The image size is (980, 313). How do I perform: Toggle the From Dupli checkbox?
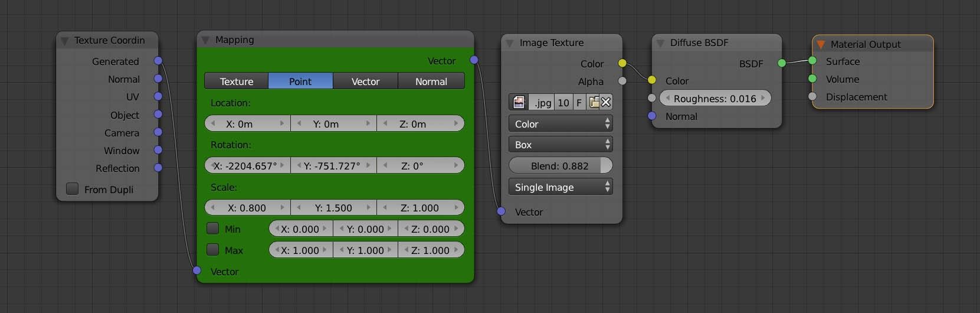coord(73,188)
